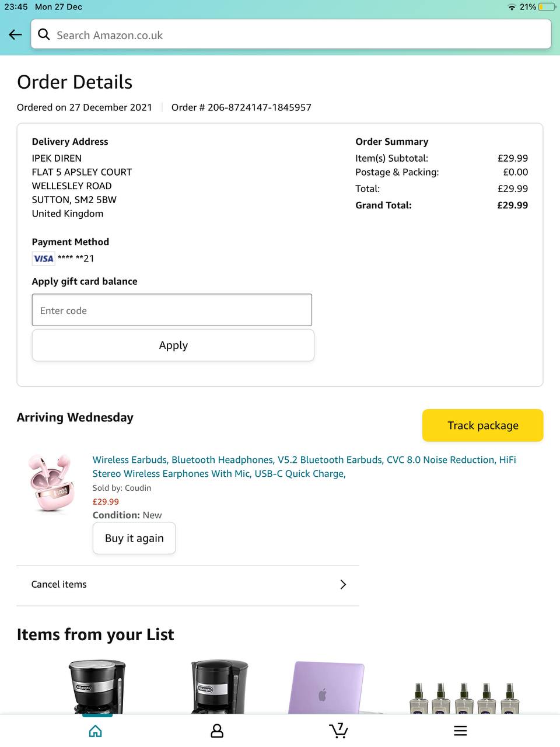Open the purple MacBook case thumbnail
Image resolution: width=560 pixels, height=747 pixels.
coord(327,687)
